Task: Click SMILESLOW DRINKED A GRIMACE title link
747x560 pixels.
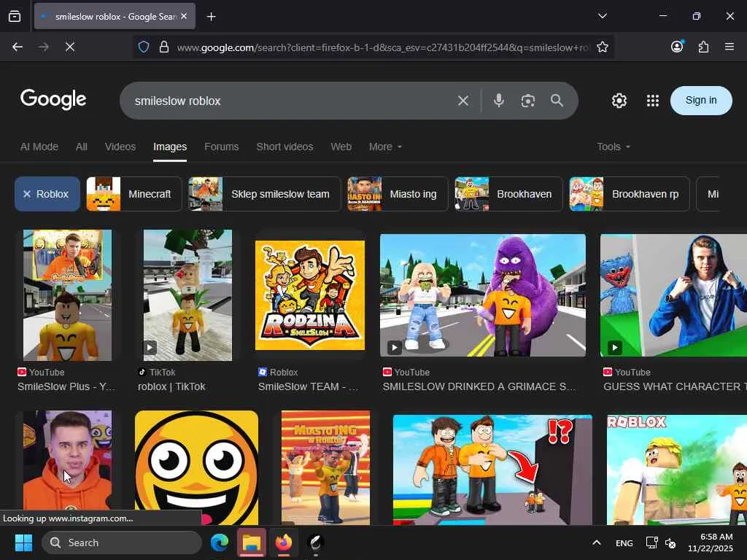Action: [479, 386]
